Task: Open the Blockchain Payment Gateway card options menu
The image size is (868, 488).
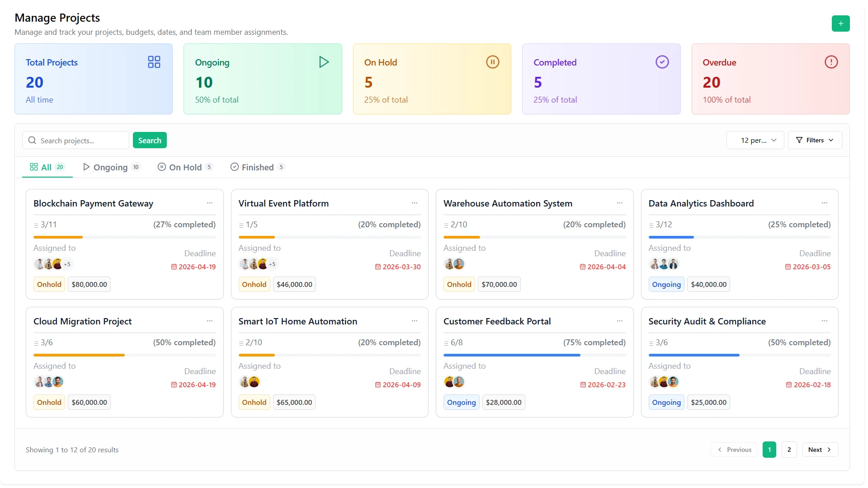Action: [x=210, y=203]
